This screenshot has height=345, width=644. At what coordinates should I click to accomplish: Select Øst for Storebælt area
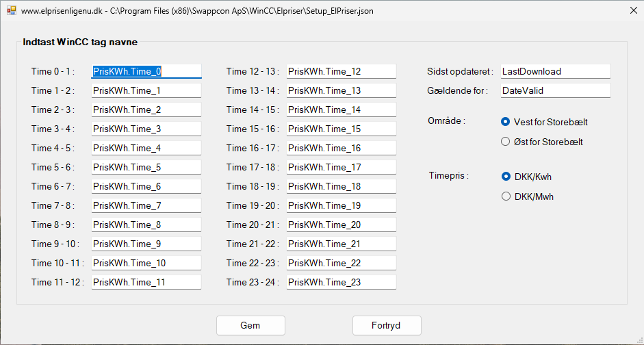click(x=506, y=142)
